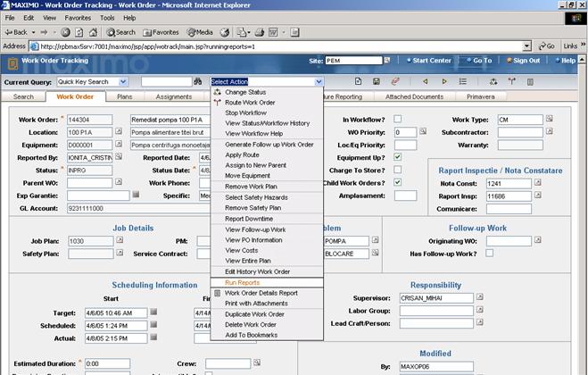Open lookup icon beside Originating WO field

coord(538,240)
